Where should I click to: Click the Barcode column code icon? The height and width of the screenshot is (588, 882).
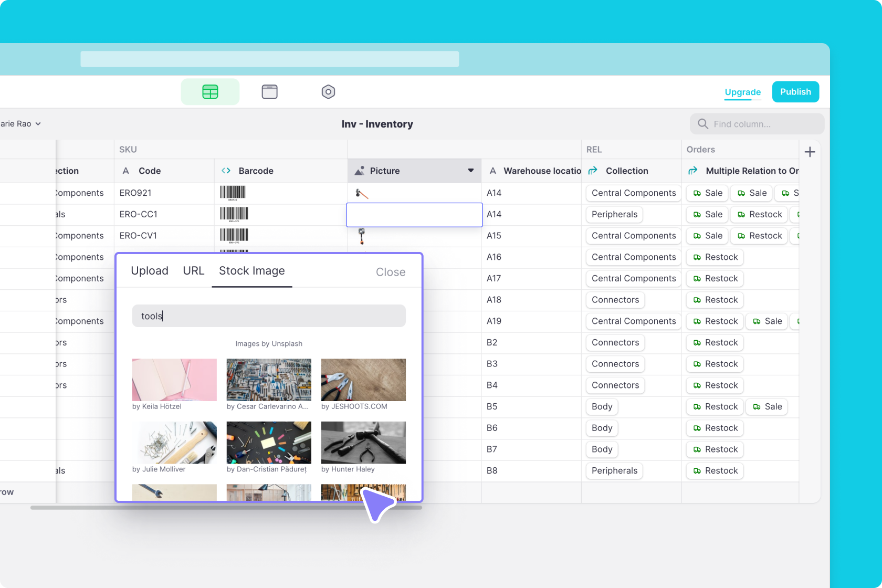(226, 171)
